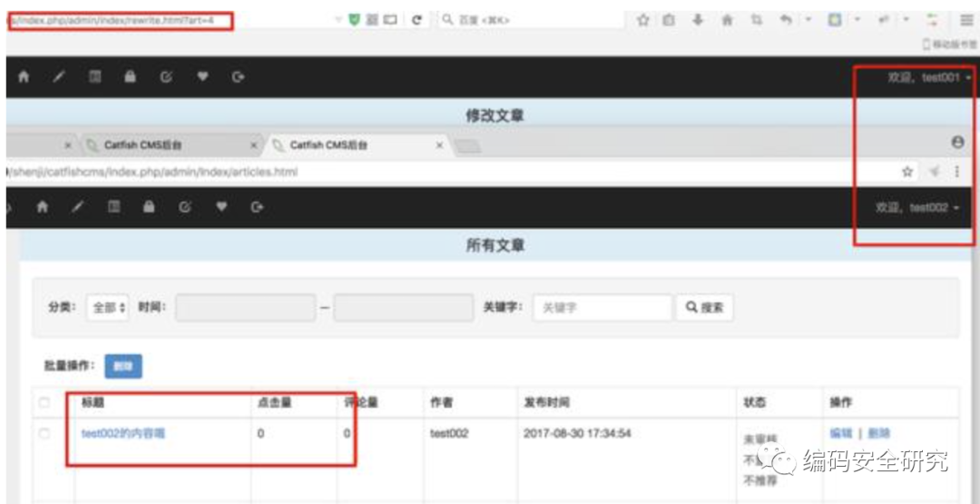Viewport: 980px width, 504px height.
Task: Click the clipboard bookmarks icon in Firefox toolbar
Action: (669, 20)
